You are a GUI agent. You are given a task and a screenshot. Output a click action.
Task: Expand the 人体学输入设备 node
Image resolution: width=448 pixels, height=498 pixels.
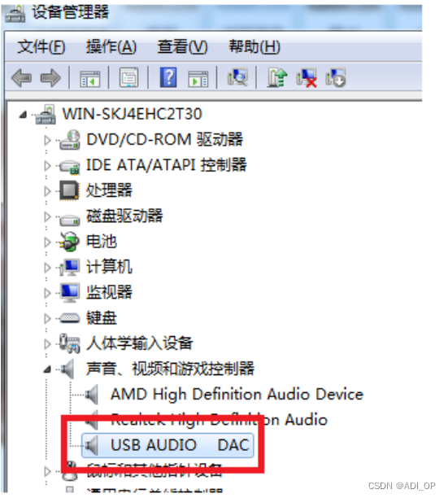(47, 343)
